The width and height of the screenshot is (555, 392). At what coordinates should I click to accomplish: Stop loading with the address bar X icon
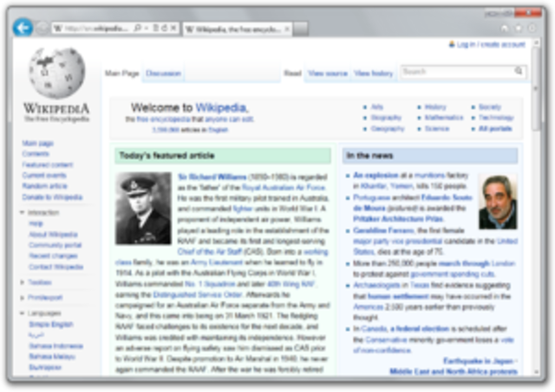pos(173,28)
